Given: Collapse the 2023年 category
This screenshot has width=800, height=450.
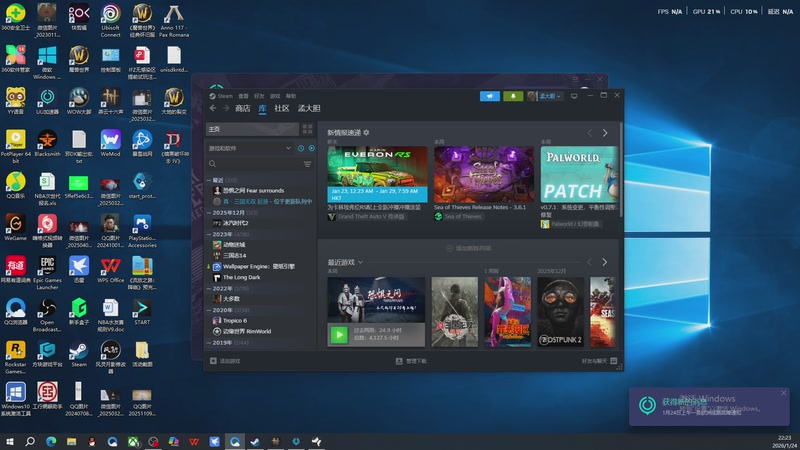Looking at the screenshot, I should click(209, 234).
